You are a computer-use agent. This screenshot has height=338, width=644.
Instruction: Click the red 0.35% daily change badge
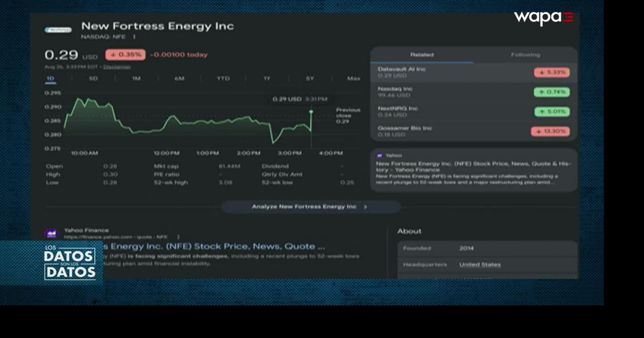125,55
